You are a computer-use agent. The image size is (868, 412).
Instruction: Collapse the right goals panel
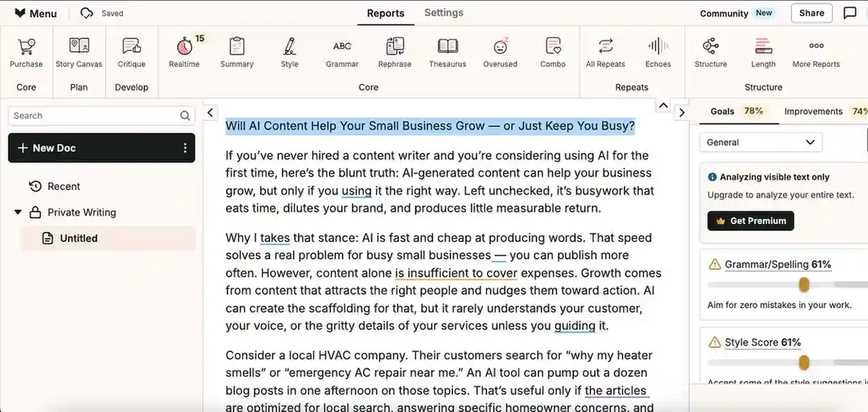(x=681, y=112)
